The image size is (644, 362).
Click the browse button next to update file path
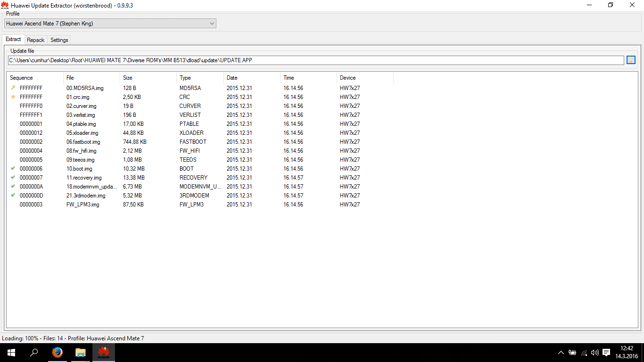point(631,60)
